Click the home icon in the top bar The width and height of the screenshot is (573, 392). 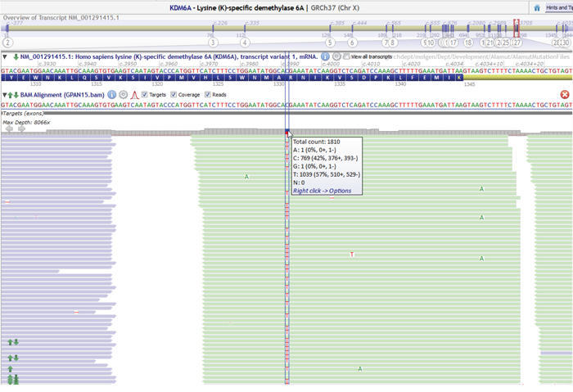tap(537, 7)
